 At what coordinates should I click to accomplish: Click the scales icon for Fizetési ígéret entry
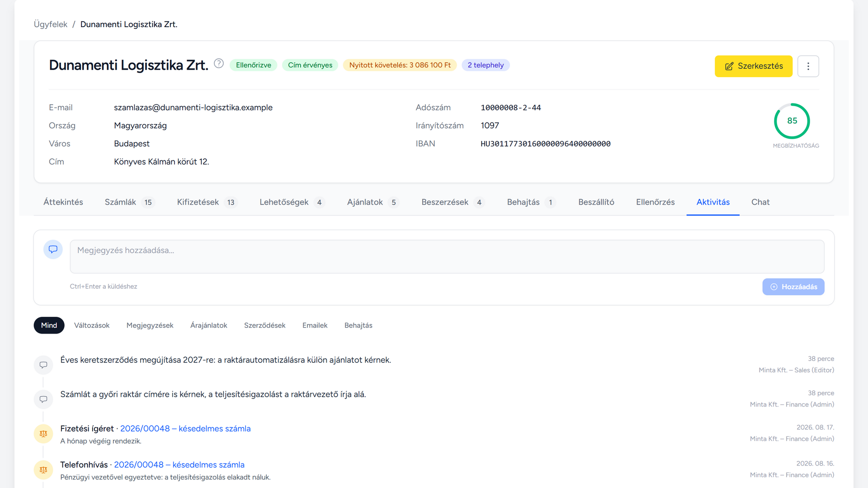click(x=43, y=434)
